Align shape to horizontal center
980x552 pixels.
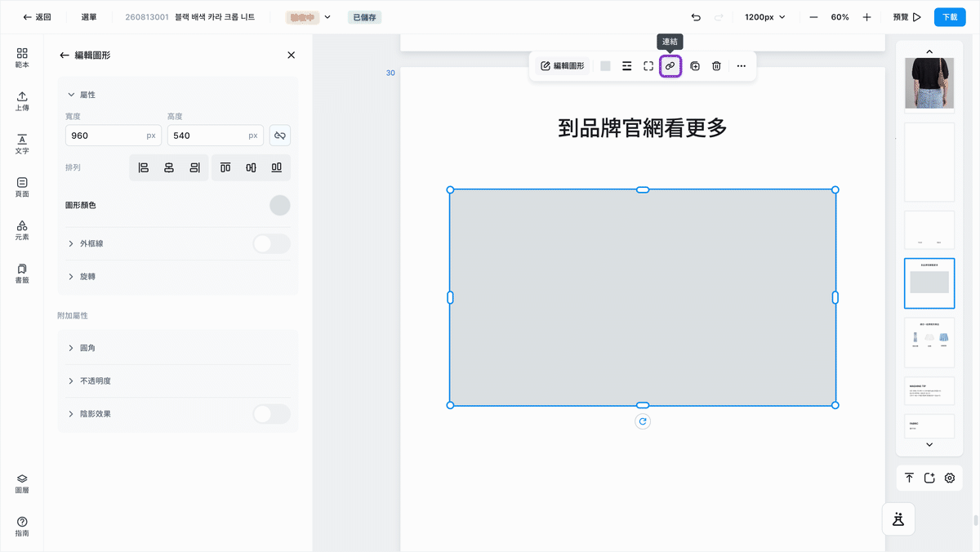pos(169,167)
